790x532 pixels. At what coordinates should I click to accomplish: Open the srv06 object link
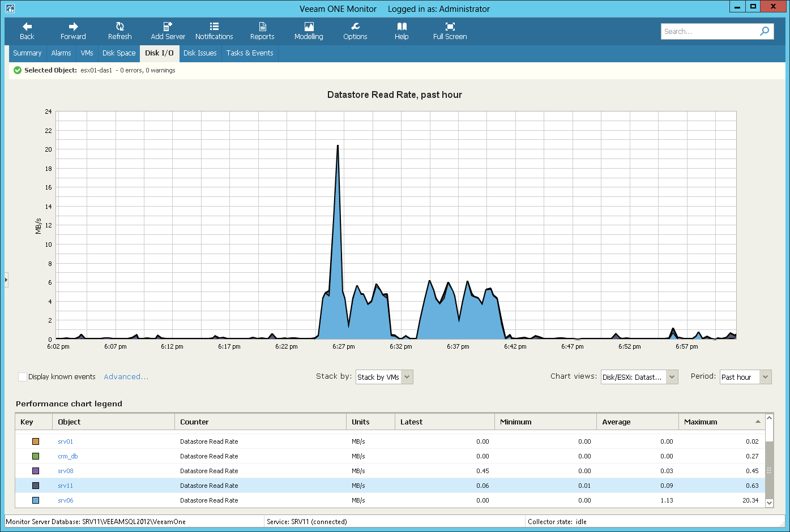click(66, 500)
